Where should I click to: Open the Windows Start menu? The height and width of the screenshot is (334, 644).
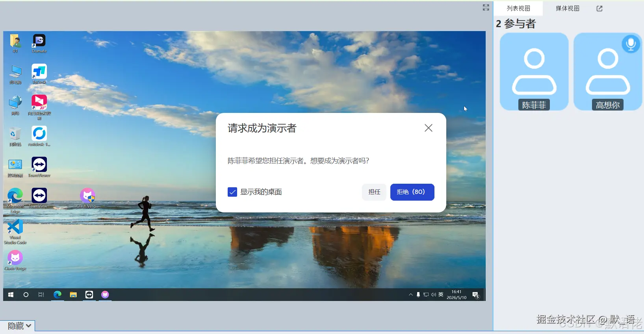pyautogui.click(x=11, y=295)
